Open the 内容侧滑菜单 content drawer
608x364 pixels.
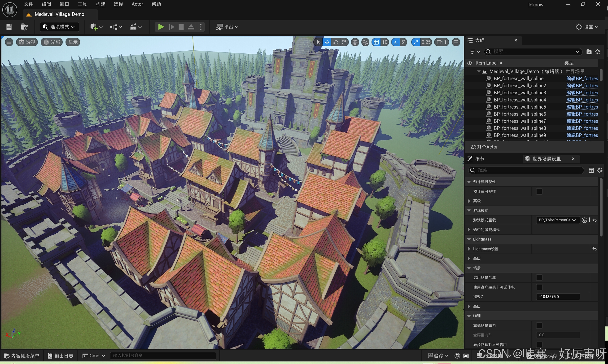(x=22, y=355)
